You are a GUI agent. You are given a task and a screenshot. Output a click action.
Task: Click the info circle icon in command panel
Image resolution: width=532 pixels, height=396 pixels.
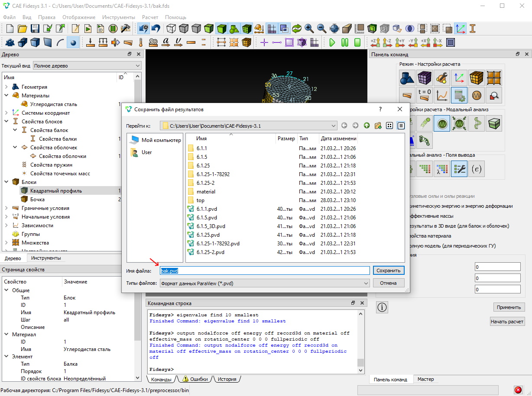point(382,308)
